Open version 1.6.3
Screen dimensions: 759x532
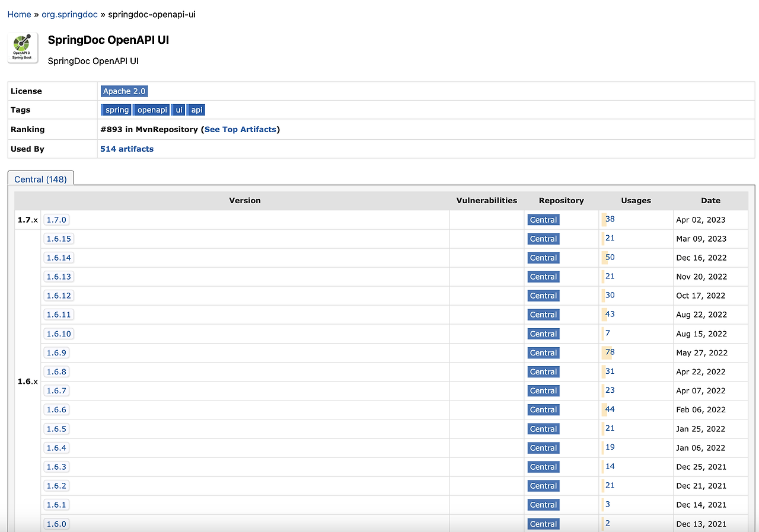[57, 467]
